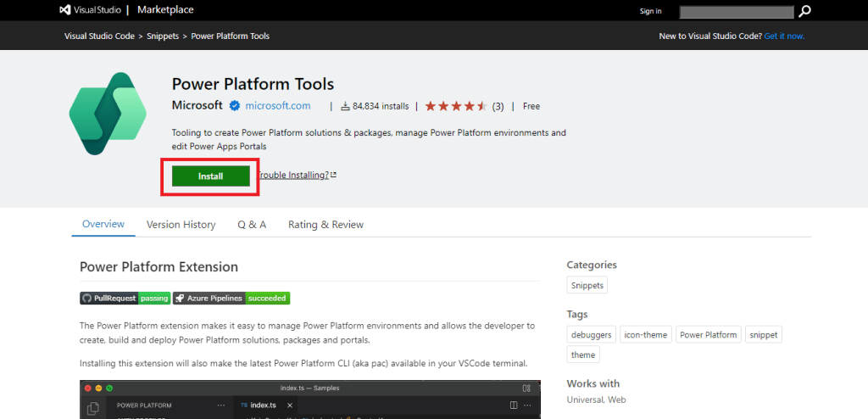Viewport: 868px width, 419px height.
Task: Go to the Overview tab
Action: coord(103,224)
